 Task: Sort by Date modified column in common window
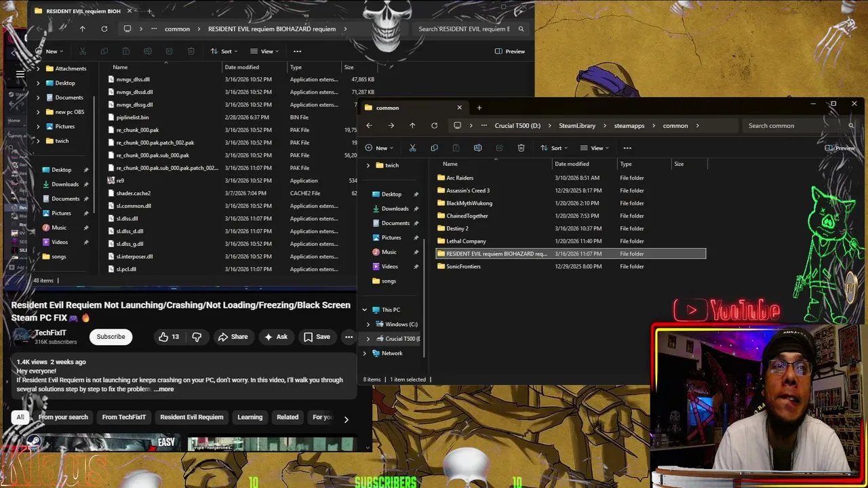click(572, 164)
